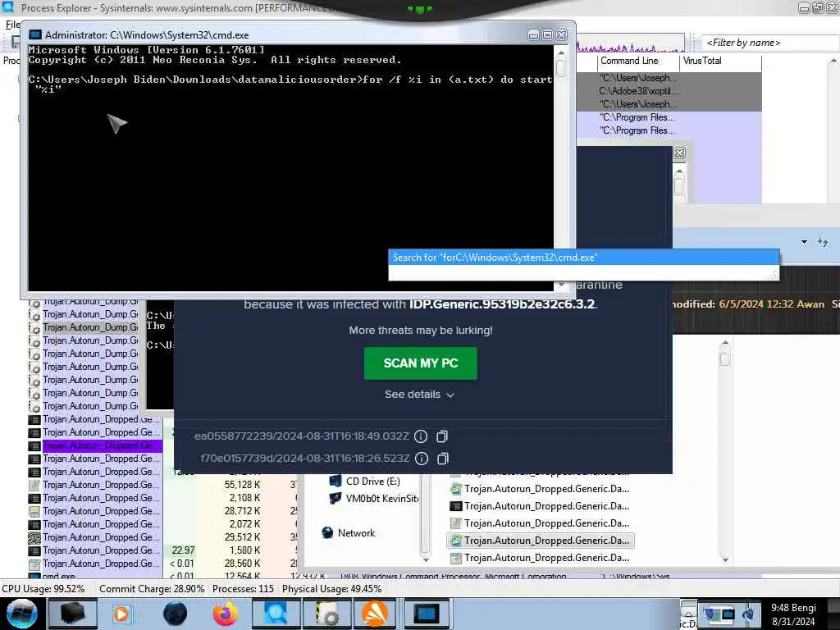Image resolution: width=840 pixels, height=630 pixels.
Task: Click the orange Avast taskbar icon
Action: (374, 614)
